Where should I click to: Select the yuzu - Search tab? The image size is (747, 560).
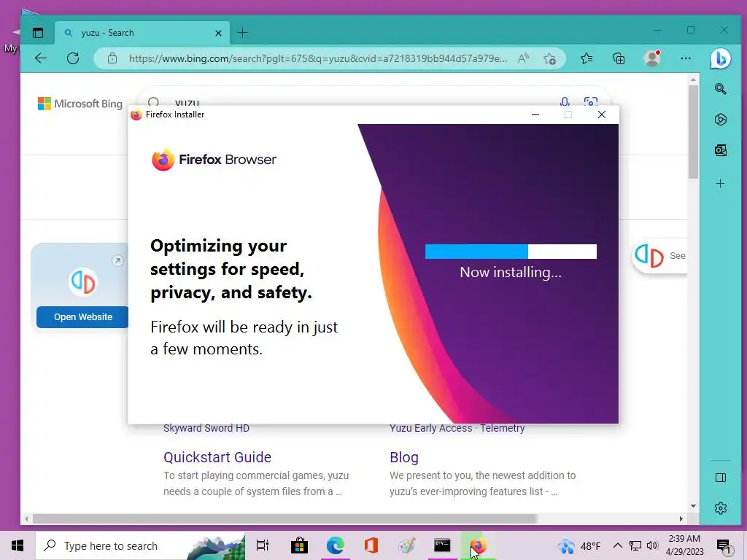[142, 33]
